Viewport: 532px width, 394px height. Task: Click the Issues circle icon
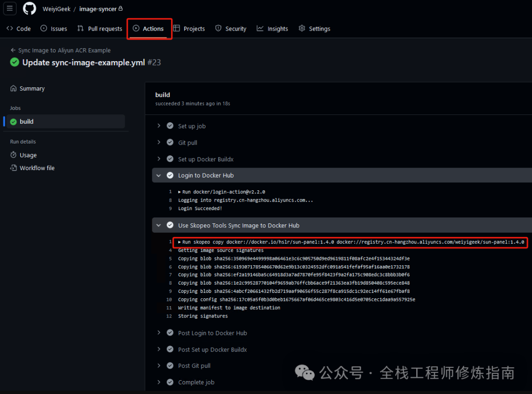[x=44, y=28]
